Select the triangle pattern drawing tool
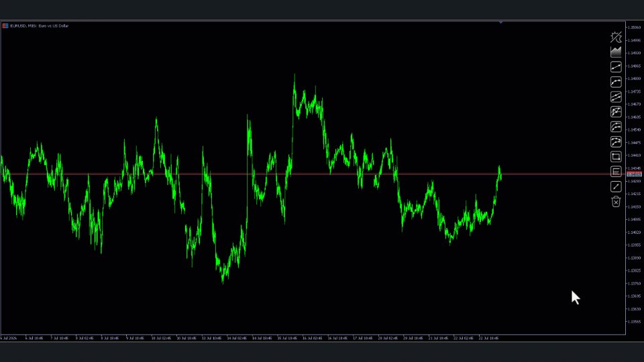The height and width of the screenshot is (362, 644). pyautogui.click(x=616, y=112)
